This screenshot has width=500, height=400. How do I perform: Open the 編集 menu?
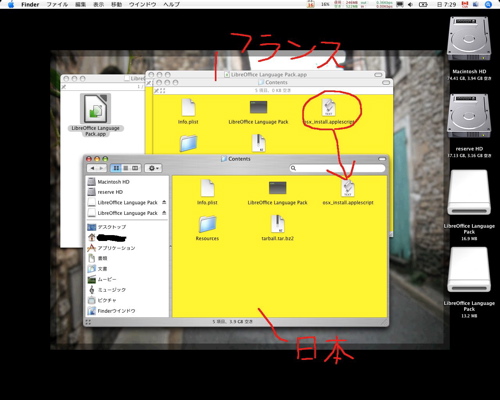81,4
